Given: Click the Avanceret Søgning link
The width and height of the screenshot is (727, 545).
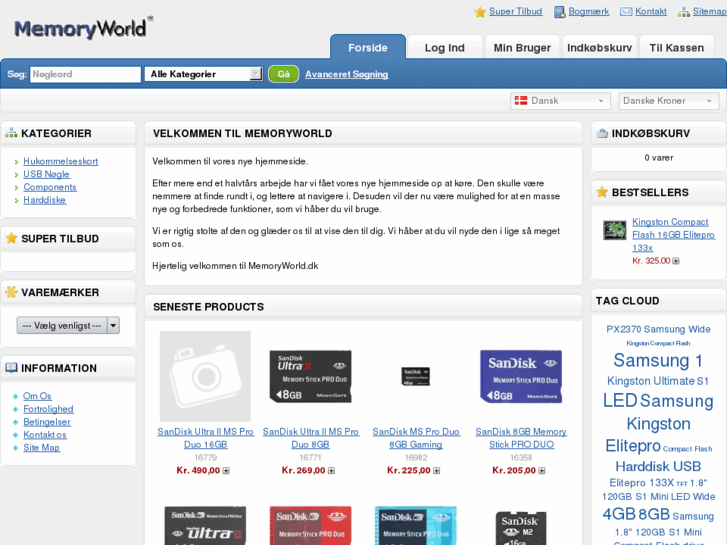Looking at the screenshot, I should pos(346,74).
